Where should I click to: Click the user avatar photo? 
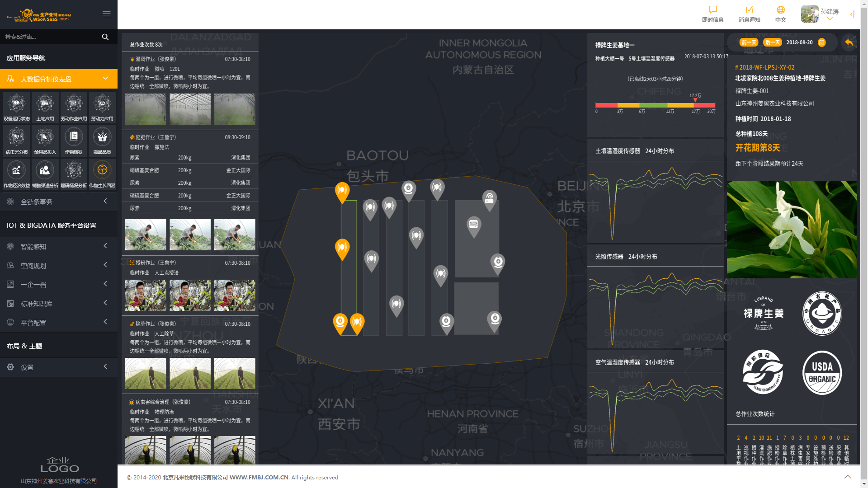coord(809,14)
